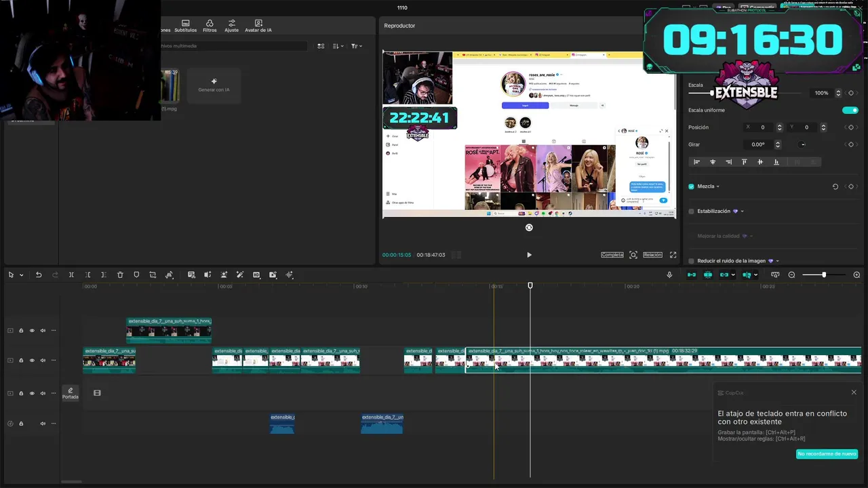
Task: Trim the clip's left side at the playhead
Action: coord(87,274)
